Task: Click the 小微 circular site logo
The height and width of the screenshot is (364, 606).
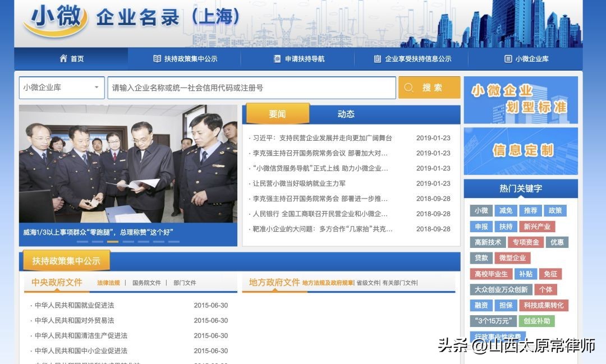Action: tap(56, 19)
